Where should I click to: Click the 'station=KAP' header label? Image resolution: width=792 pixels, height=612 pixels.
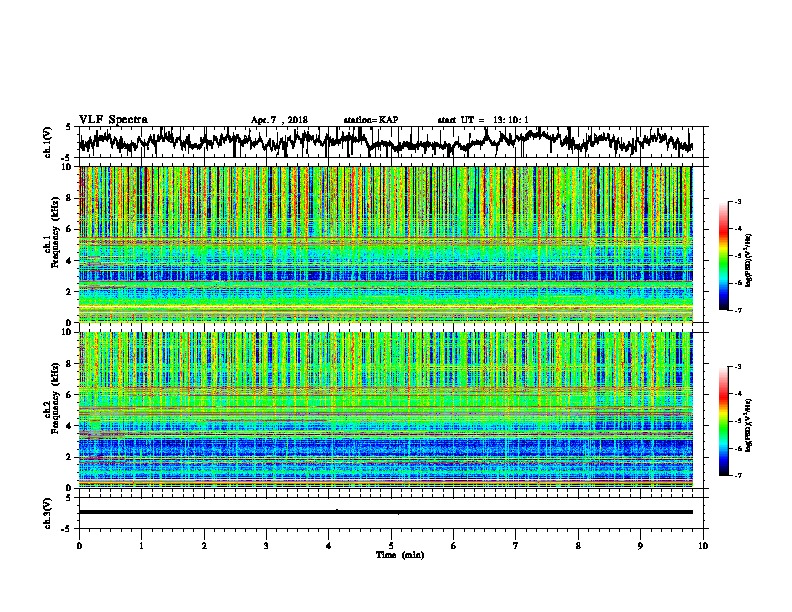[371, 120]
